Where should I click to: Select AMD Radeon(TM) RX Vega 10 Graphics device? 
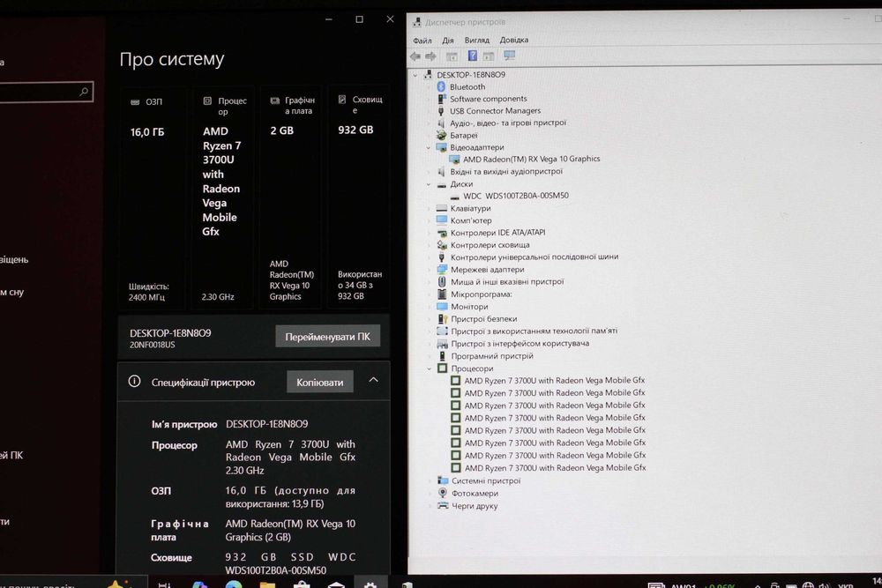[x=532, y=159]
